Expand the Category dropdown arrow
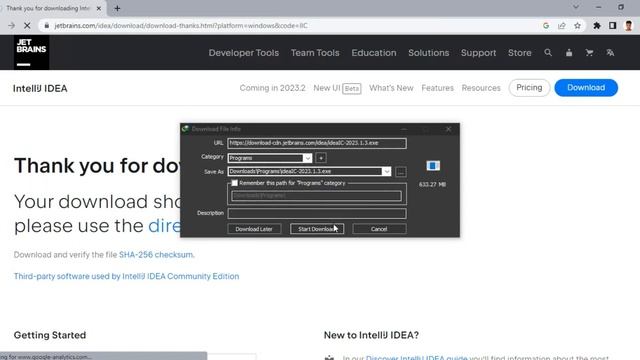Viewport: 640px width, 360px height. (x=307, y=158)
